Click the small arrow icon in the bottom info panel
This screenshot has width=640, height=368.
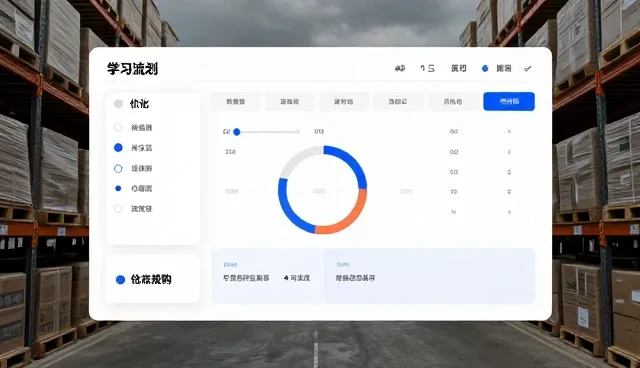pyautogui.click(x=286, y=278)
